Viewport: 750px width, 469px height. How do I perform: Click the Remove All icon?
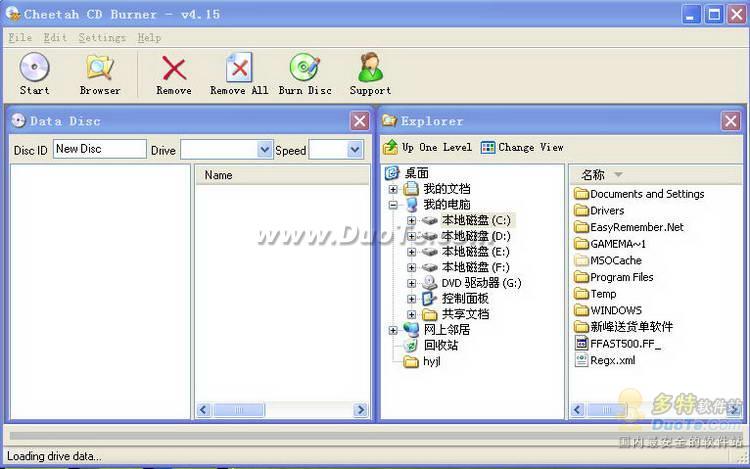point(239,67)
